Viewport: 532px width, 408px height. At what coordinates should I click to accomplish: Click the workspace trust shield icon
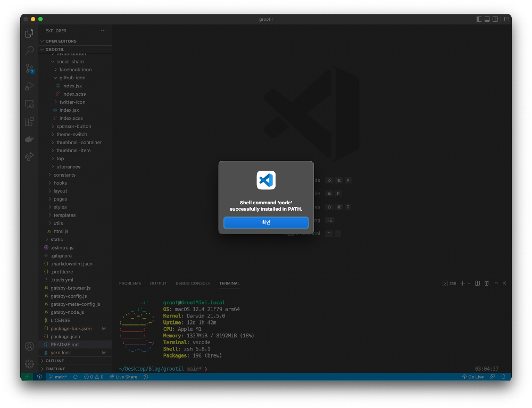(x=39, y=377)
